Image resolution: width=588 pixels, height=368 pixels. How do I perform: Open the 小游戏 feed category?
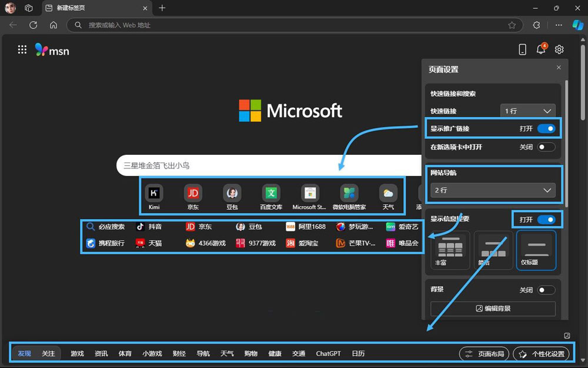[152, 353]
